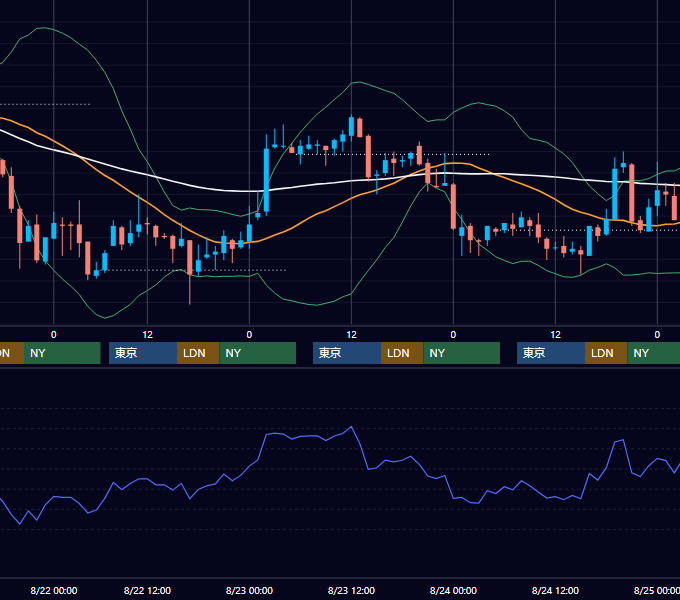Select the 東京 session block on 8/23
The width and height of the screenshot is (680, 600).
coord(347,353)
